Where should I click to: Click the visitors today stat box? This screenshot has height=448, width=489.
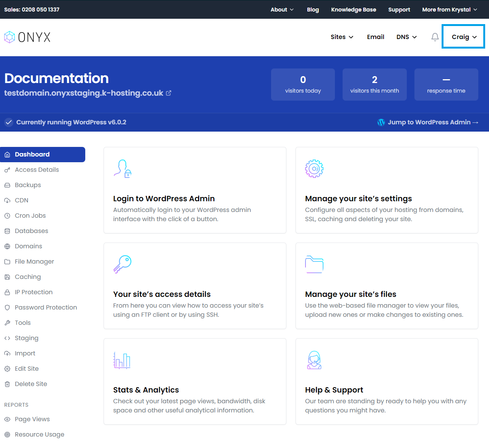pos(303,85)
